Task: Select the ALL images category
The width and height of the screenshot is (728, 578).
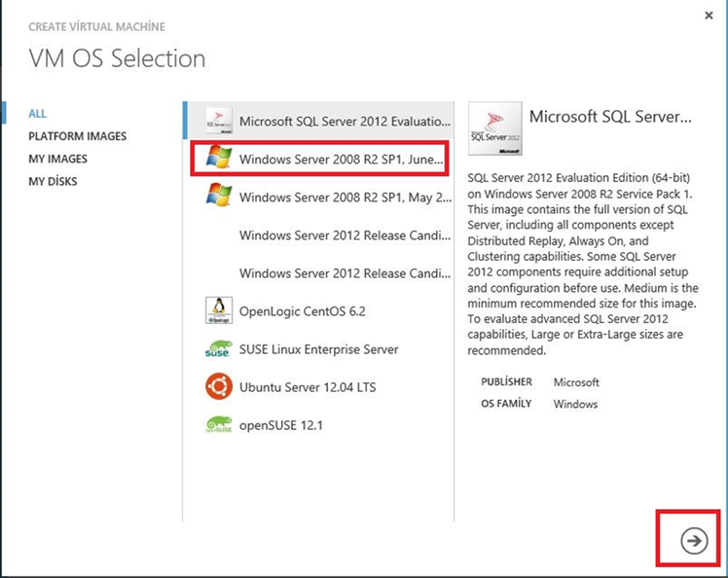Action: coord(38,114)
